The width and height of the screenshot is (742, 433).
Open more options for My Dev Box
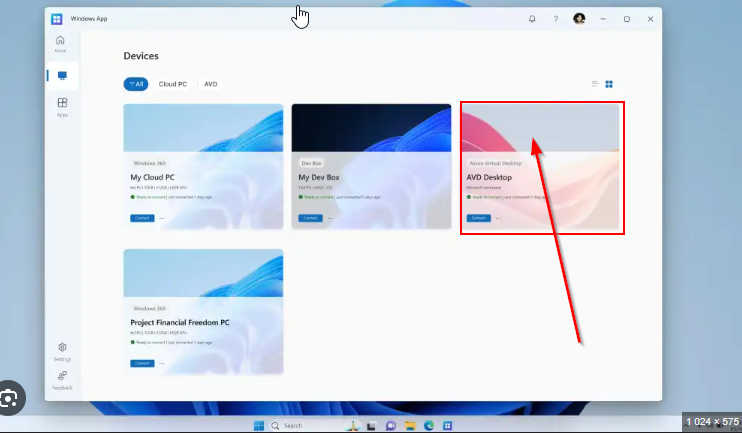[330, 218]
